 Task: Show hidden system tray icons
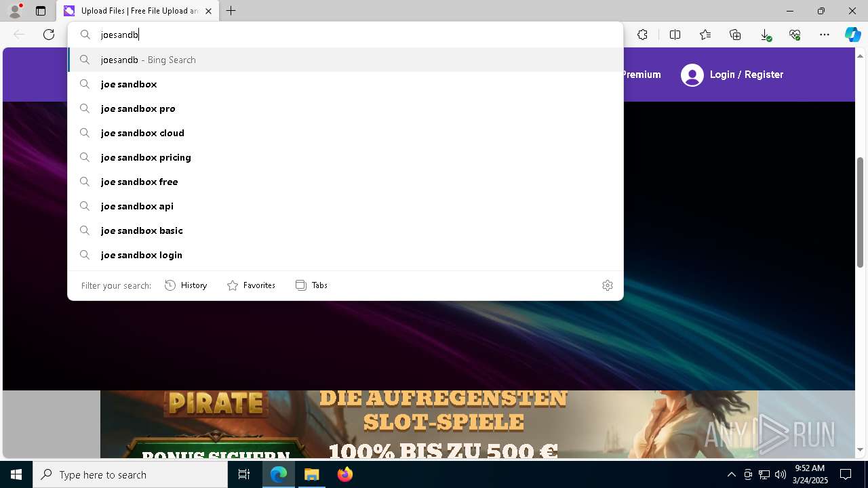click(731, 474)
